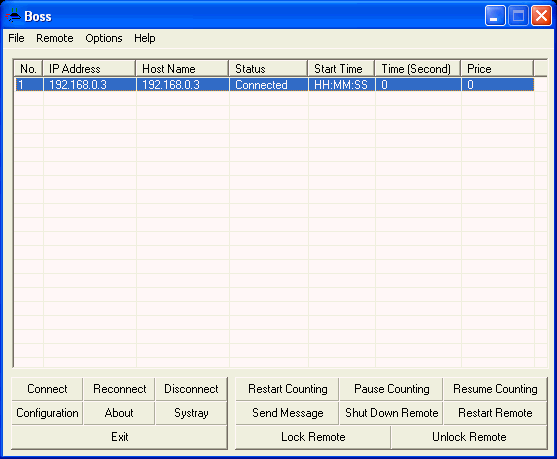The image size is (557, 459).
Task: Open the Configuration dialog button
Action: click(47, 413)
